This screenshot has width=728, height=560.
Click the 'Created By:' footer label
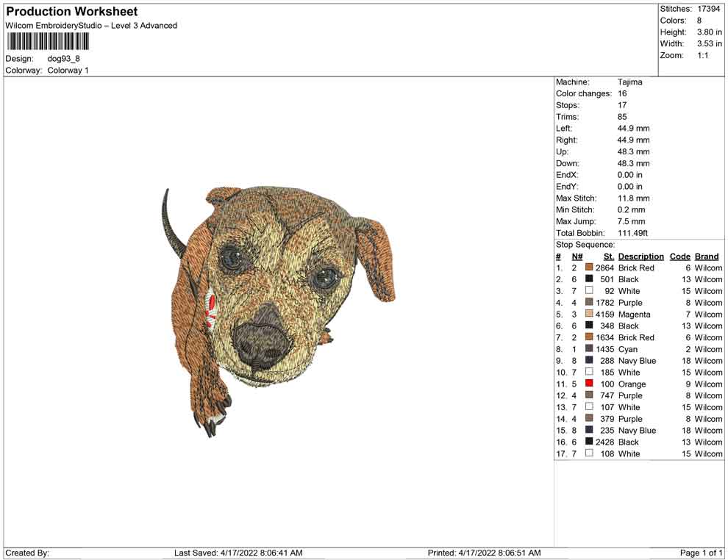click(27, 553)
